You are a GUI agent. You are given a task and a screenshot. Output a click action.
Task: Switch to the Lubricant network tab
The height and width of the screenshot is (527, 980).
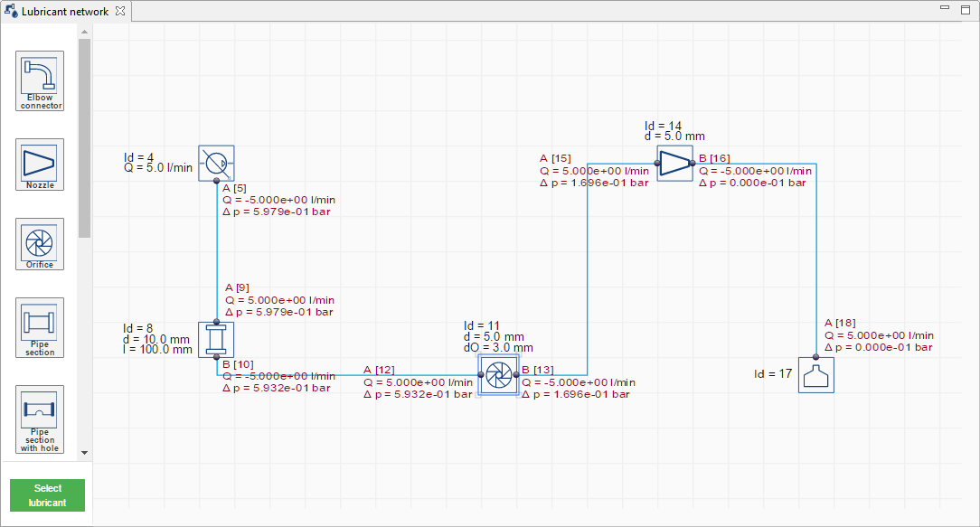click(63, 12)
